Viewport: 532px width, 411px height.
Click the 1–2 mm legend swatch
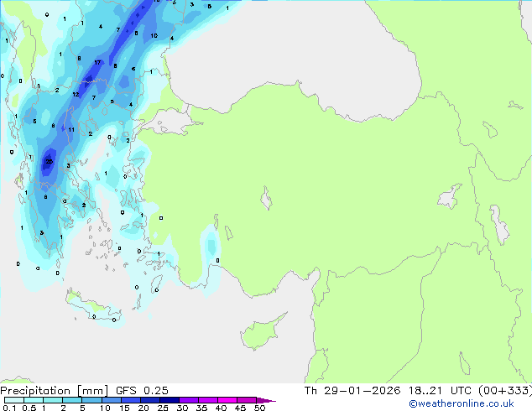coord(53,400)
